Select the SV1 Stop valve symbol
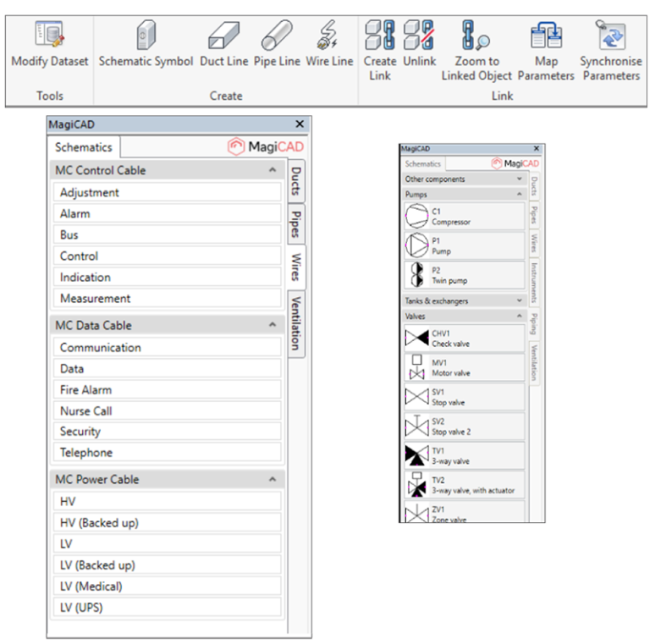650x644 pixels. 465,397
